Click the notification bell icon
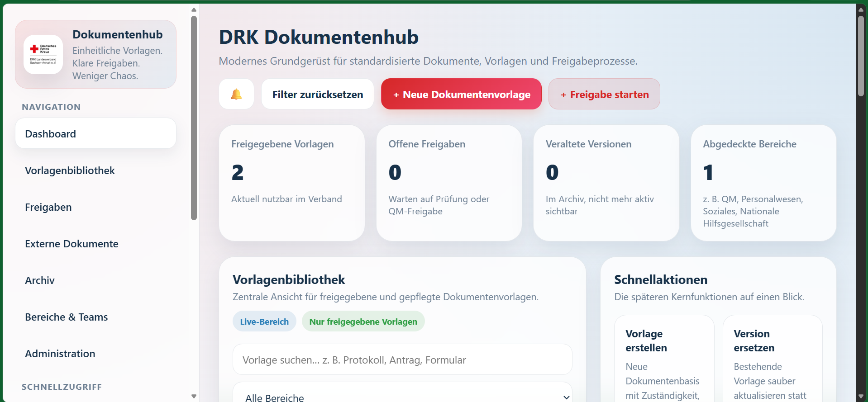This screenshot has width=868, height=402. (236, 94)
